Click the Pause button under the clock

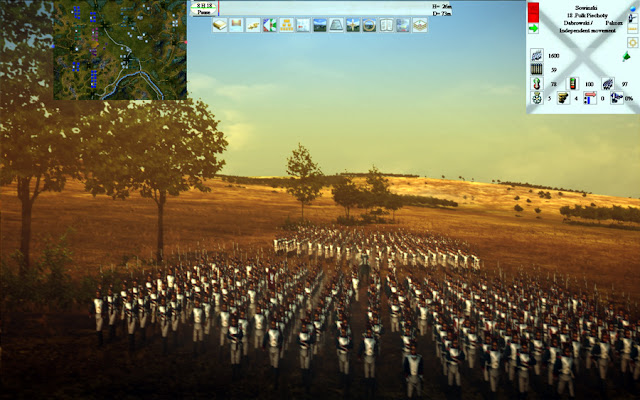pos(204,12)
